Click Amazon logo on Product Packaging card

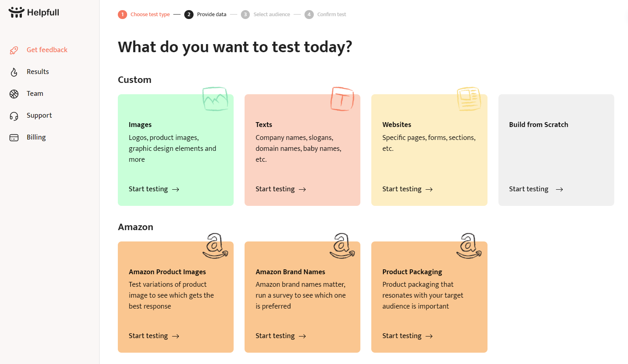pos(469,245)
